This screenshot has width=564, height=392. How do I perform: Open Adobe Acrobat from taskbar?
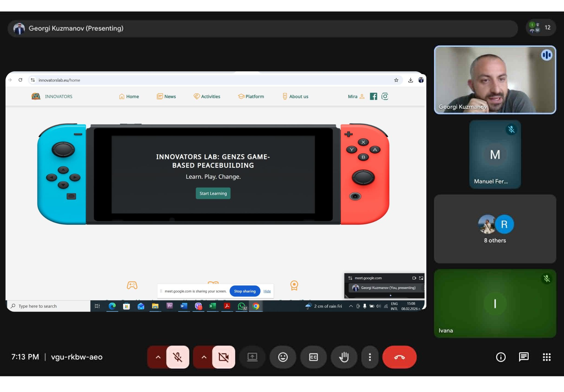pyautogui.click(x=227, y=306)
